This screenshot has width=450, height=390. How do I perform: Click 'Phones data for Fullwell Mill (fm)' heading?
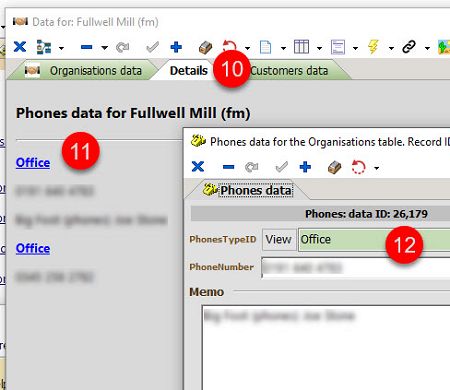pos(133,113)
